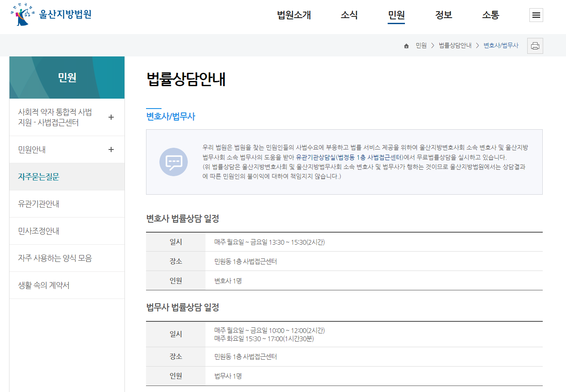Open the 정보 top menu
The width and height of the screenshot is (566, 392).
(x=444, y=15)
